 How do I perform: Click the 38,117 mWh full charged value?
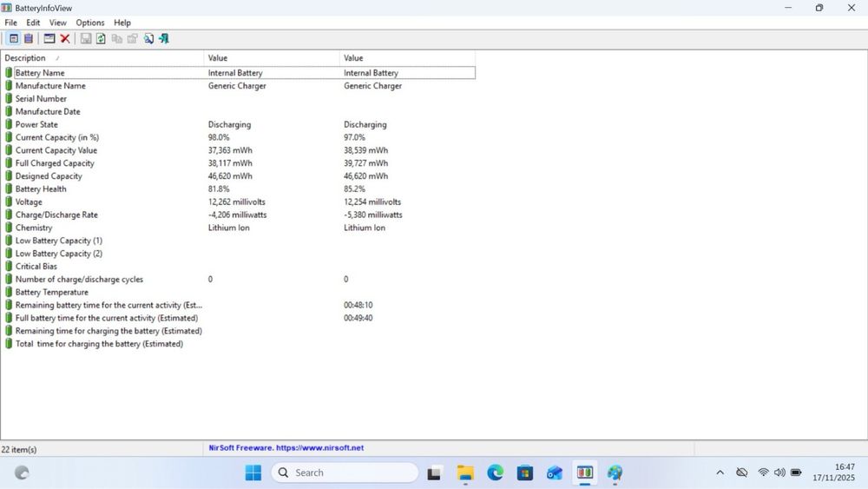pos(230,163)
